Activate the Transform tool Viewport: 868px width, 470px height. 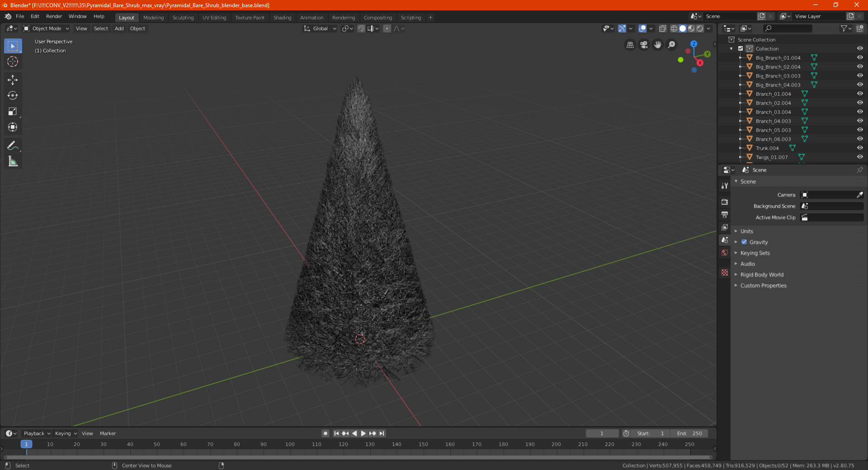pos(13,127)
